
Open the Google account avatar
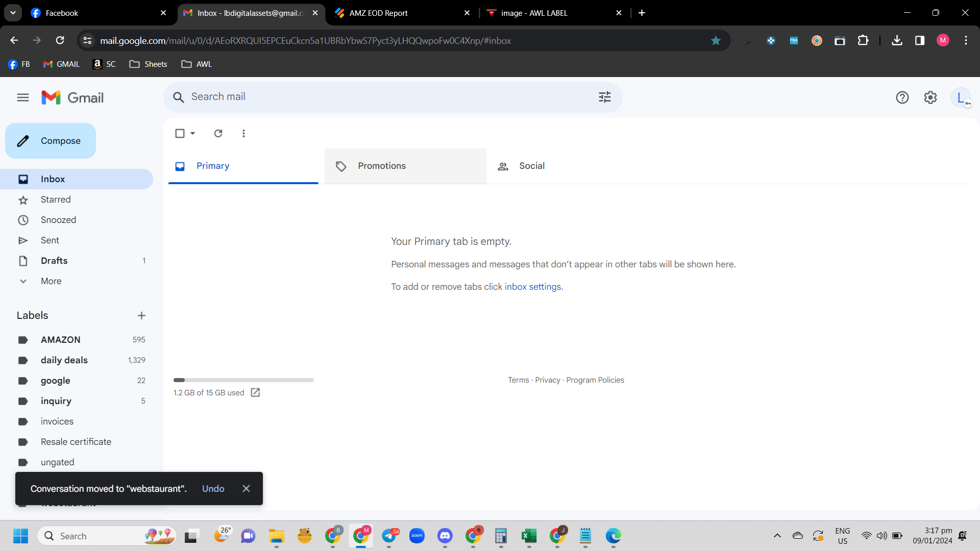961,97
